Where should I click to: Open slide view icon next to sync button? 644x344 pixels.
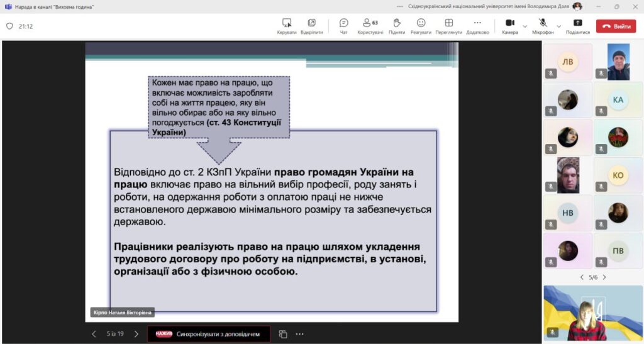tap(283, 334)
